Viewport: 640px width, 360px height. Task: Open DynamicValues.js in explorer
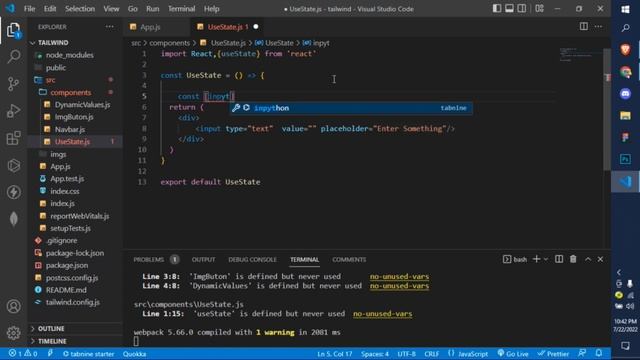(82, 105)
